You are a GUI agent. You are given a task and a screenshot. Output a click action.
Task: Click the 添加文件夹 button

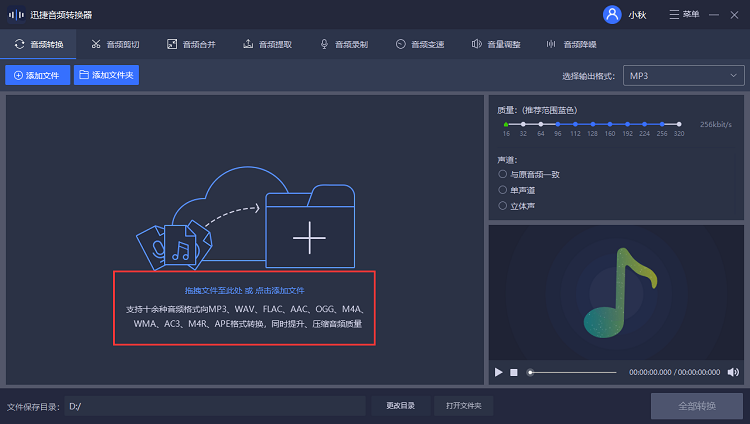tap(106, 75)
